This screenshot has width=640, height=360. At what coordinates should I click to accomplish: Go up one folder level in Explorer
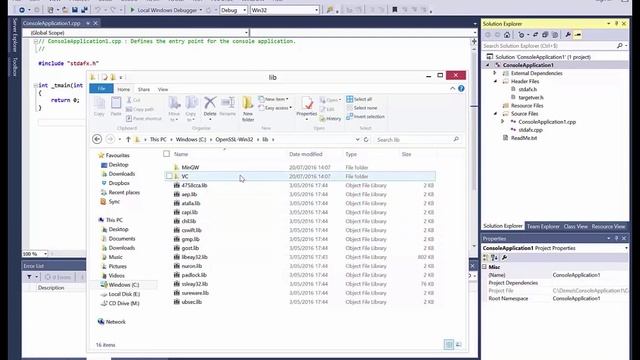point(128,139)
